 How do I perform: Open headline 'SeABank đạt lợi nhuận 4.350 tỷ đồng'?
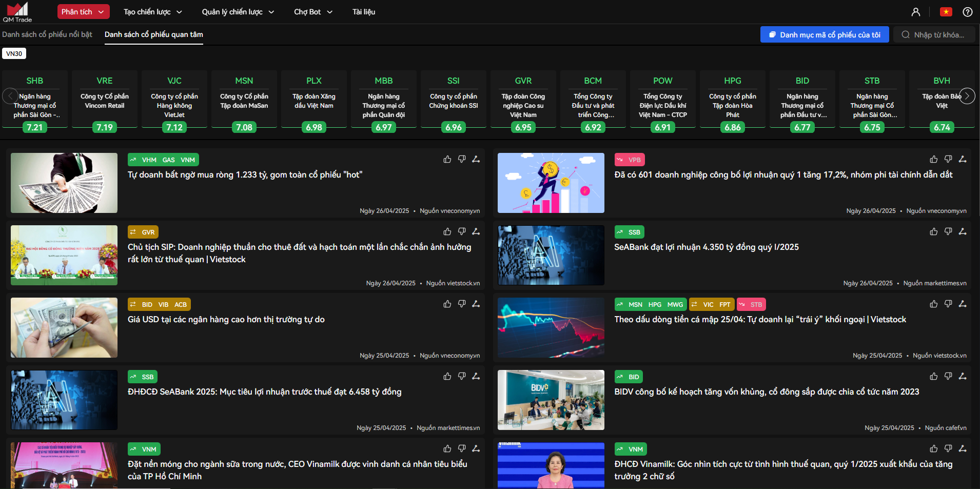[707, 247]
